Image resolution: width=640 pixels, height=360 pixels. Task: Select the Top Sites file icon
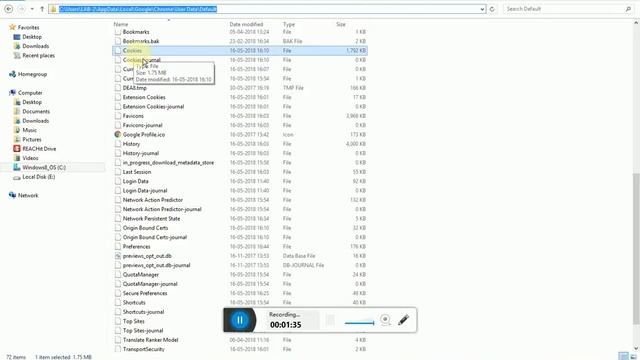pyautogui.click(x=118, y=321)
